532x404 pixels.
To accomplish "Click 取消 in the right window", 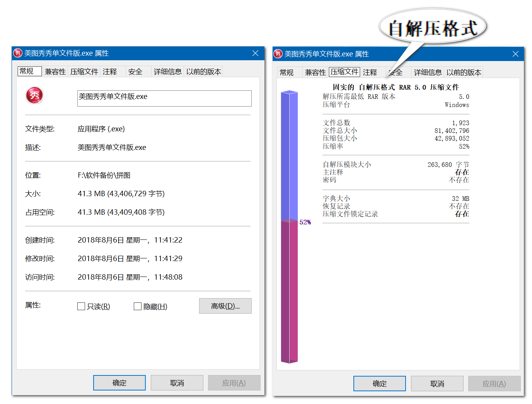I will pyautogui.click(x=437, y=384).
